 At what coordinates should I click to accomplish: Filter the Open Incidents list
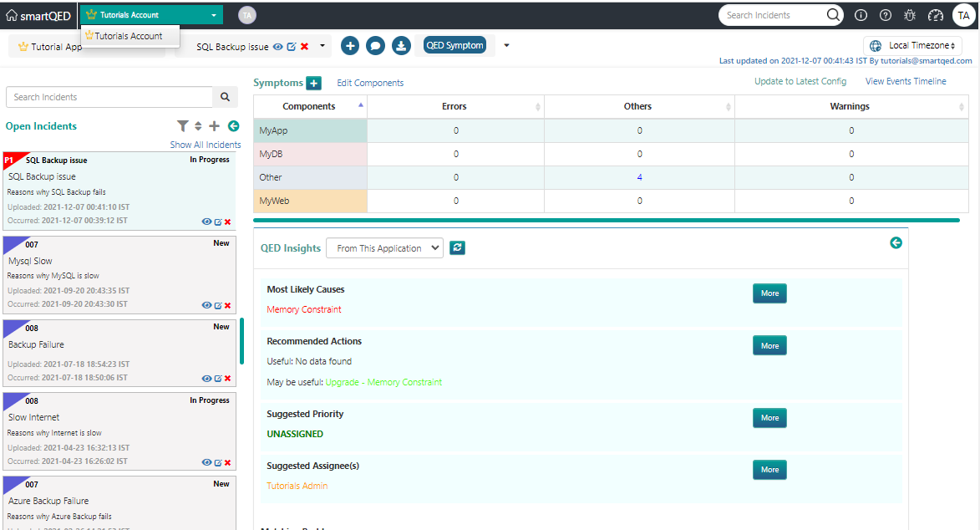point(182,126)
